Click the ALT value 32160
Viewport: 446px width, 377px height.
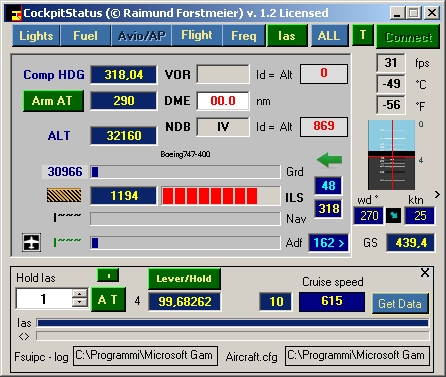(x=124, y=136)
